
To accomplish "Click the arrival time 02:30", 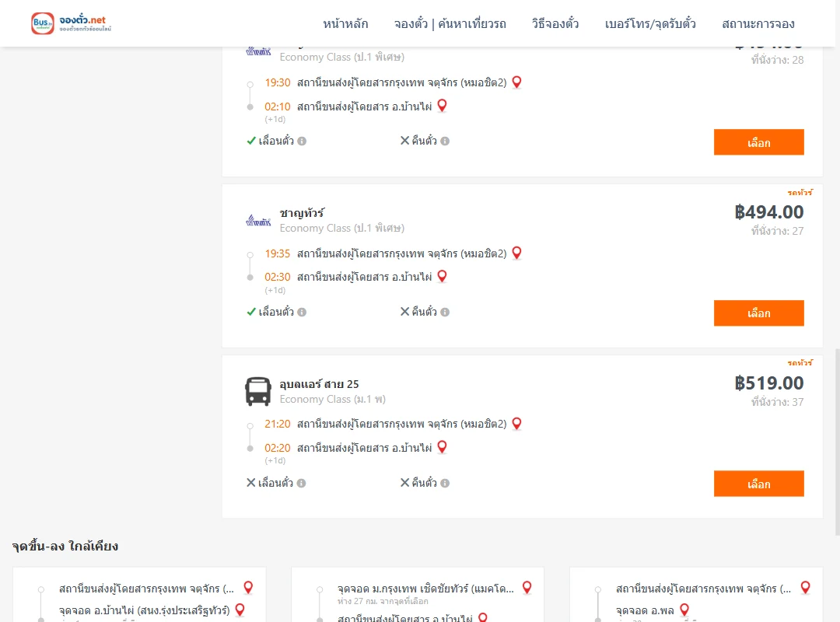I will point(278,277).
